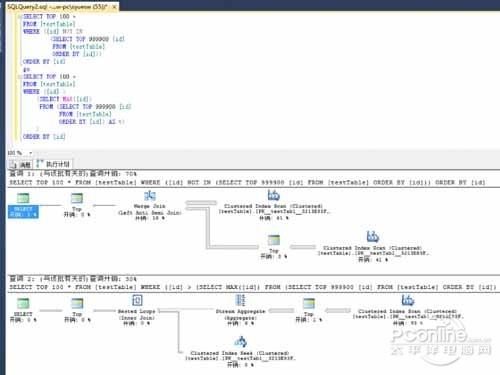Switch to the execution plan tab
Viewport: 500px width, 375px height.
[53, 164]
